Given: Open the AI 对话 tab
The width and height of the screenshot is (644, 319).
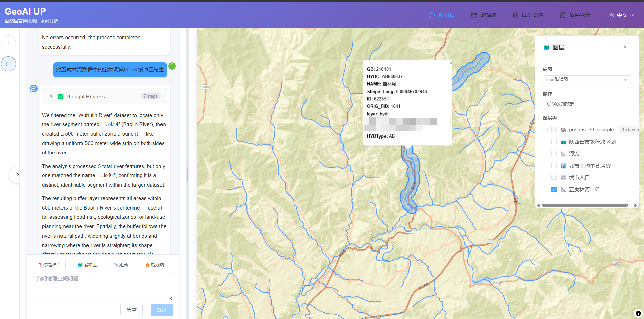Looking at the screenshot, I should (441, 15).
